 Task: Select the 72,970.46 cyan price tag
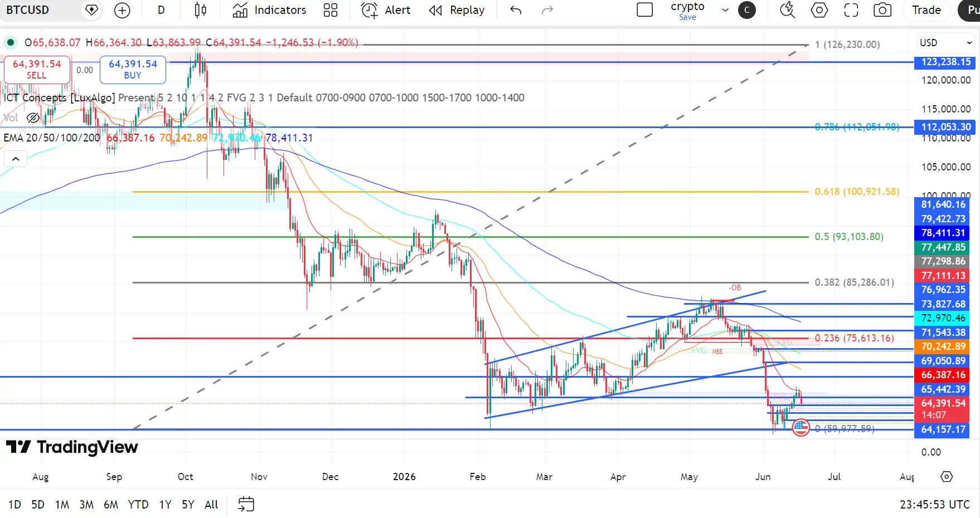(x=943, y=318)
